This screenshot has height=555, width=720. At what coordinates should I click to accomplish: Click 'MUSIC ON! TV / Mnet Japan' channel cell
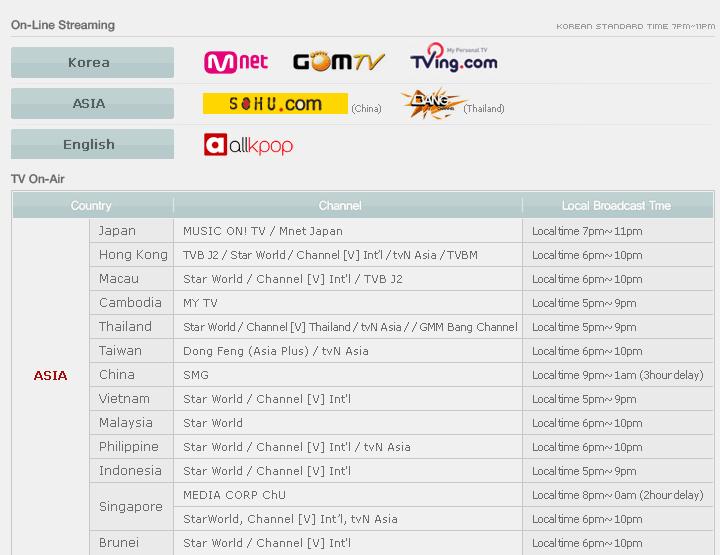click(348, 231)
